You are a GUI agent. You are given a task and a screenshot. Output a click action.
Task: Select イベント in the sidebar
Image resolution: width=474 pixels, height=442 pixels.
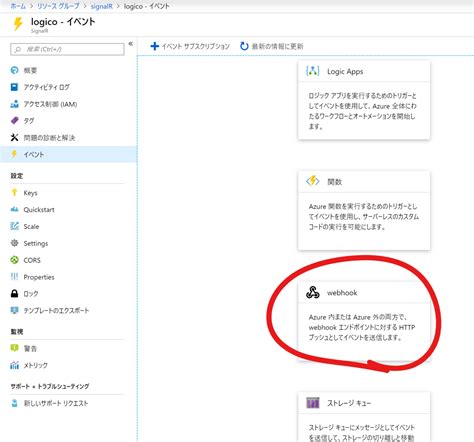point(69,154)
